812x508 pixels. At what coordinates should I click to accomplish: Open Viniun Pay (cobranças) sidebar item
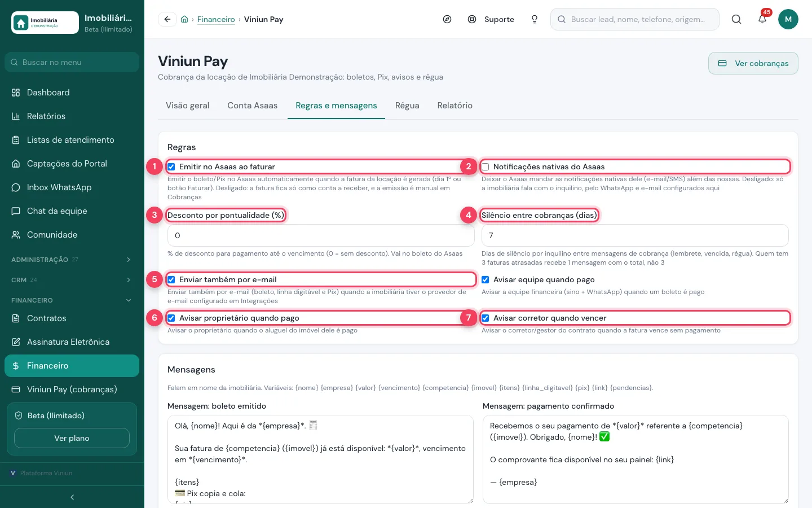click(x=72, y=389)
